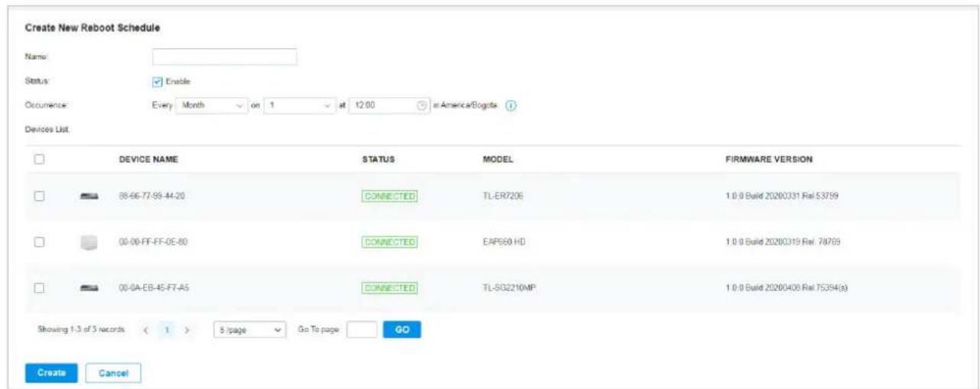Click device name 88-66-77-99-44-20
This screenshot has height=389, width=980.
coord(152,196)
